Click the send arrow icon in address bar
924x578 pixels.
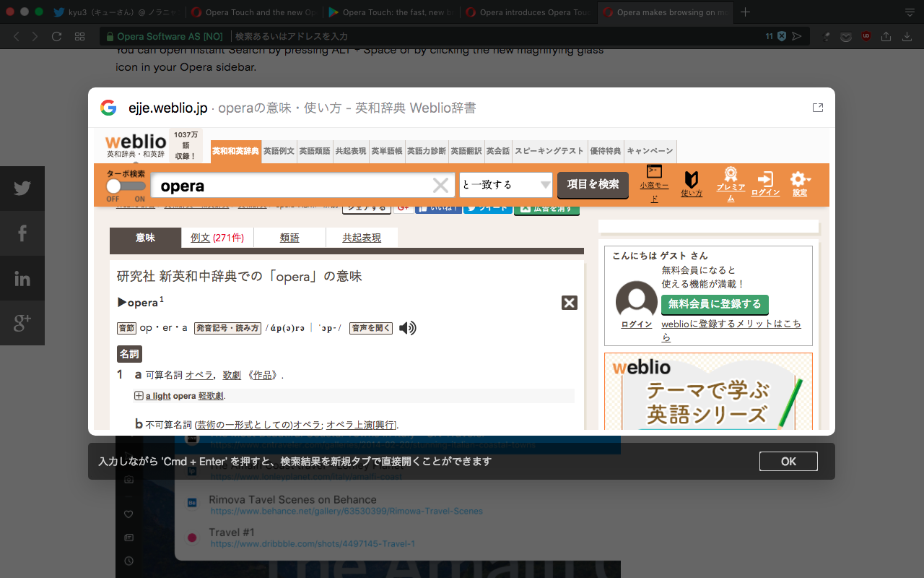[x=797, y=36]
